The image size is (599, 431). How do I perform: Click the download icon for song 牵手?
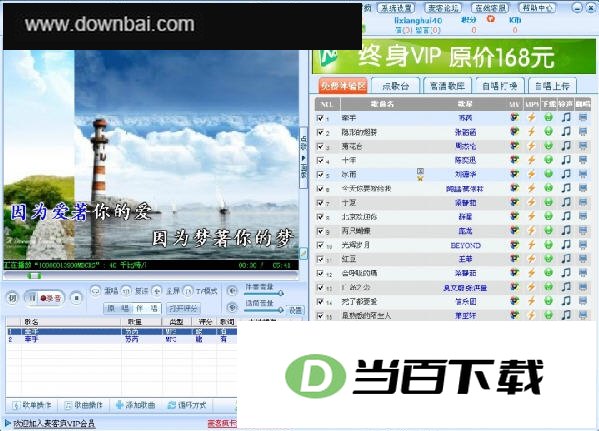tap(549, 118)
